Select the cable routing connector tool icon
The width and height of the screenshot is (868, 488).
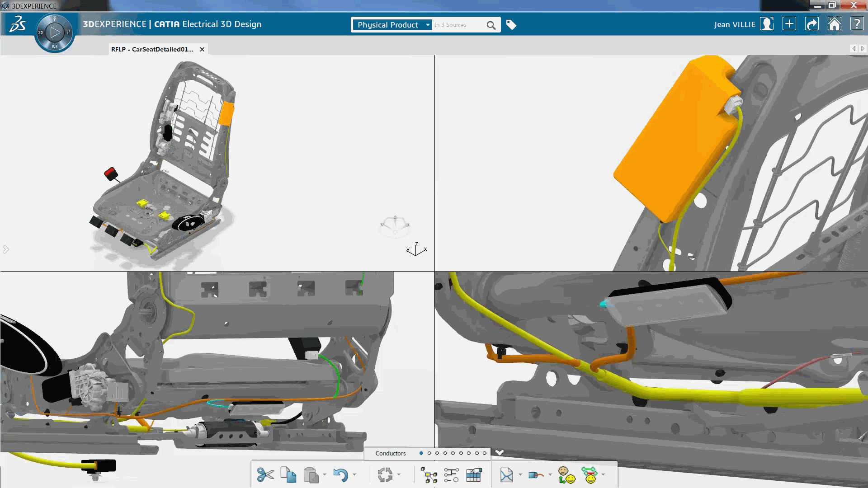click(x=536, y=475)
